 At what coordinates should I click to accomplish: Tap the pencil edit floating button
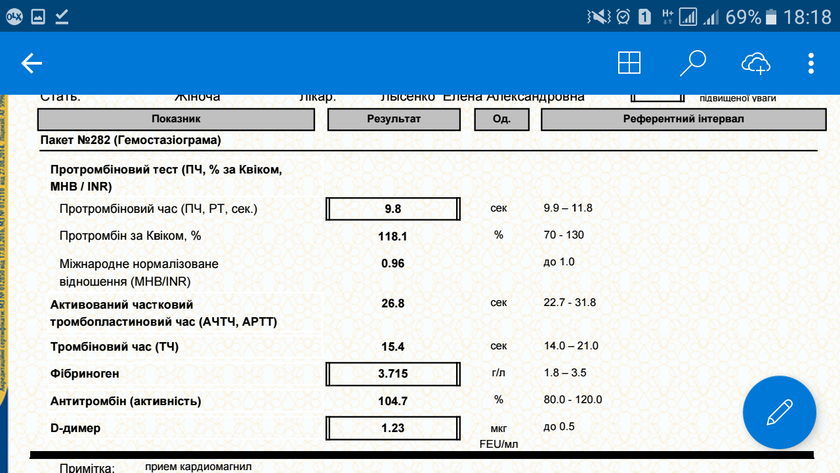click(x=779, y=412)
